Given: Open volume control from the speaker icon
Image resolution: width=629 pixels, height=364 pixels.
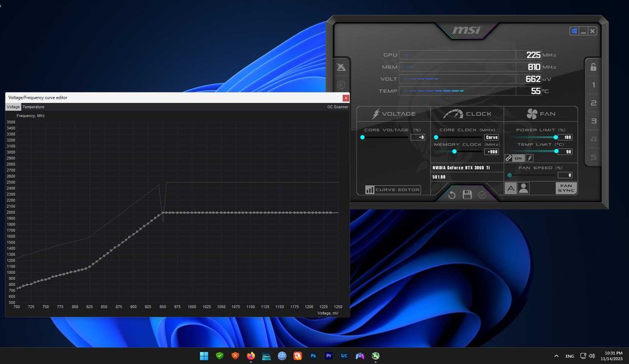Looking at the screenshot, I should coord(592,356).
